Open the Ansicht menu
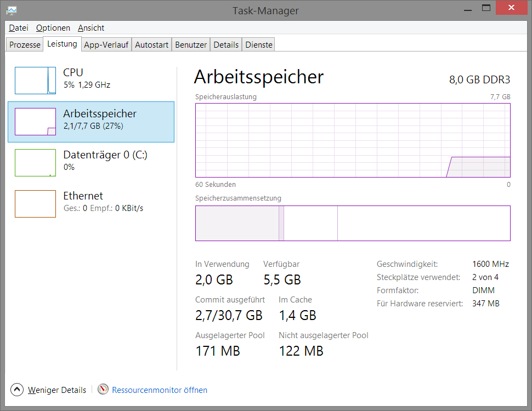532x411 pixels. 91,28
